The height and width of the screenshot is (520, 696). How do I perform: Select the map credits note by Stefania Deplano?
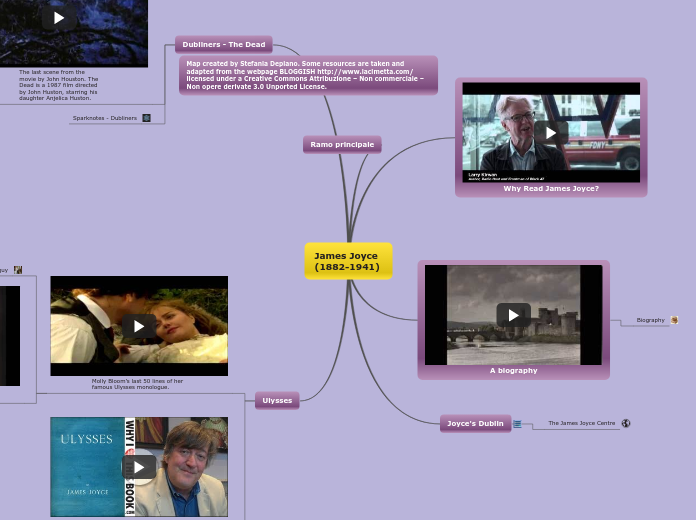[x=308, y=75]
